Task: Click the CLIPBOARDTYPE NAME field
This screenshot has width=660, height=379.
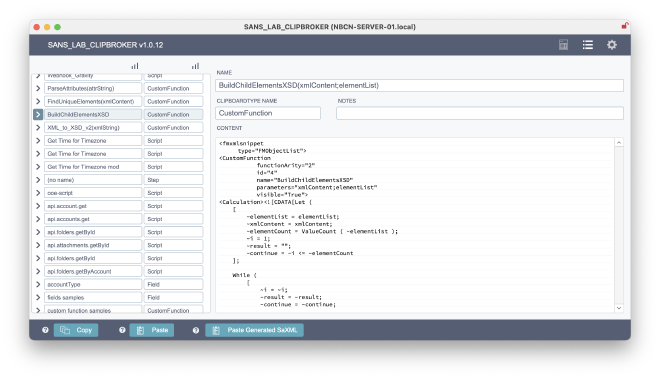Action: point(268,113)
